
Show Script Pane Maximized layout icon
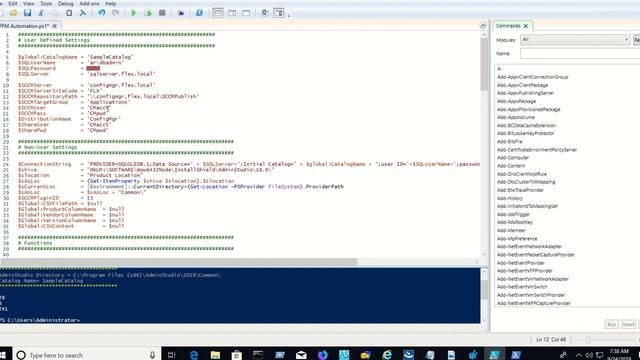[246, 13]
